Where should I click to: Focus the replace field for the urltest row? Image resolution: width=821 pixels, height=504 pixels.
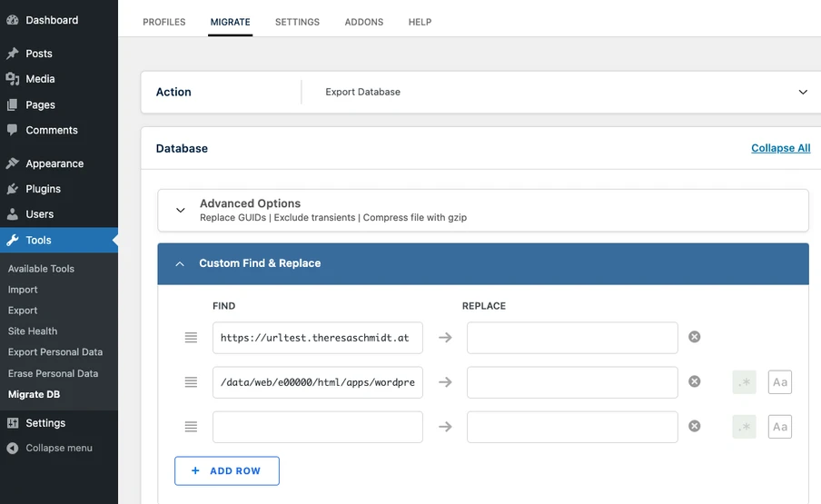tap(572, 338)
